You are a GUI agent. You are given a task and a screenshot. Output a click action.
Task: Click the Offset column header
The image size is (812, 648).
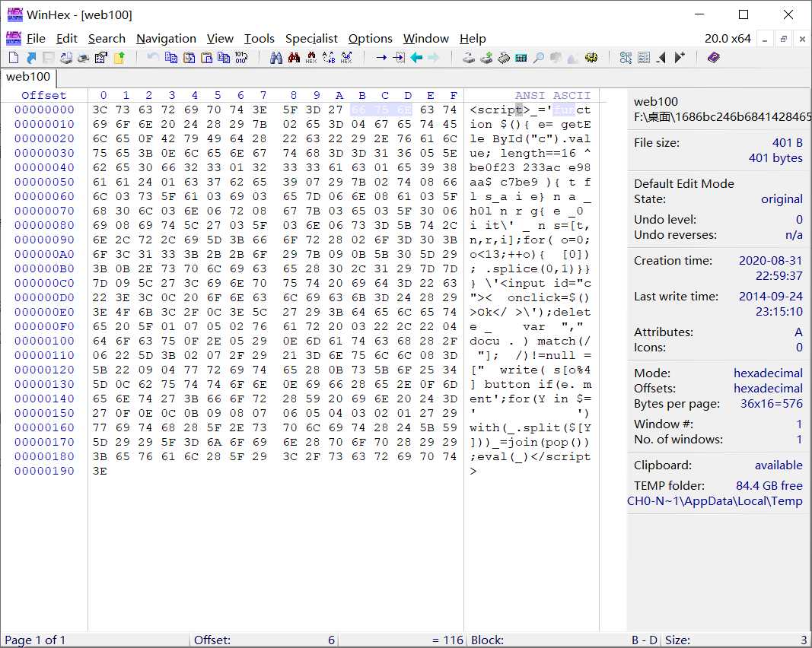click(x=44, y=95)
